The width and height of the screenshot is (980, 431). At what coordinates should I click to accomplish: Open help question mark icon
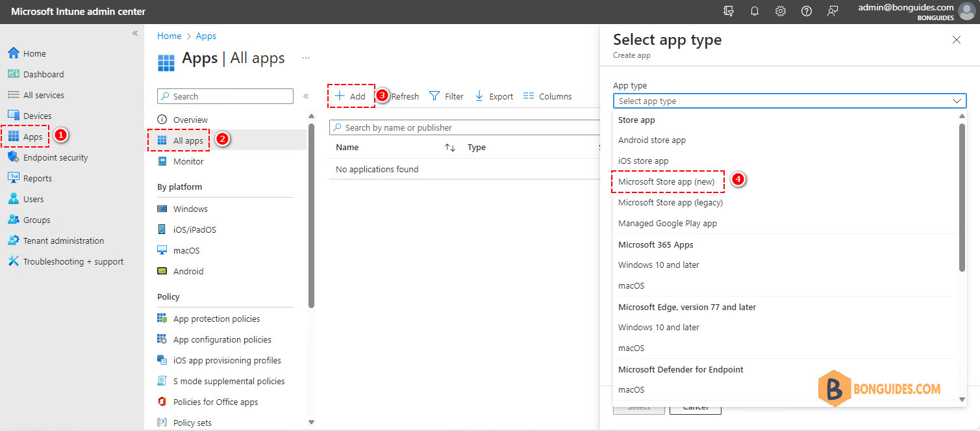click(x=807, y=11)
